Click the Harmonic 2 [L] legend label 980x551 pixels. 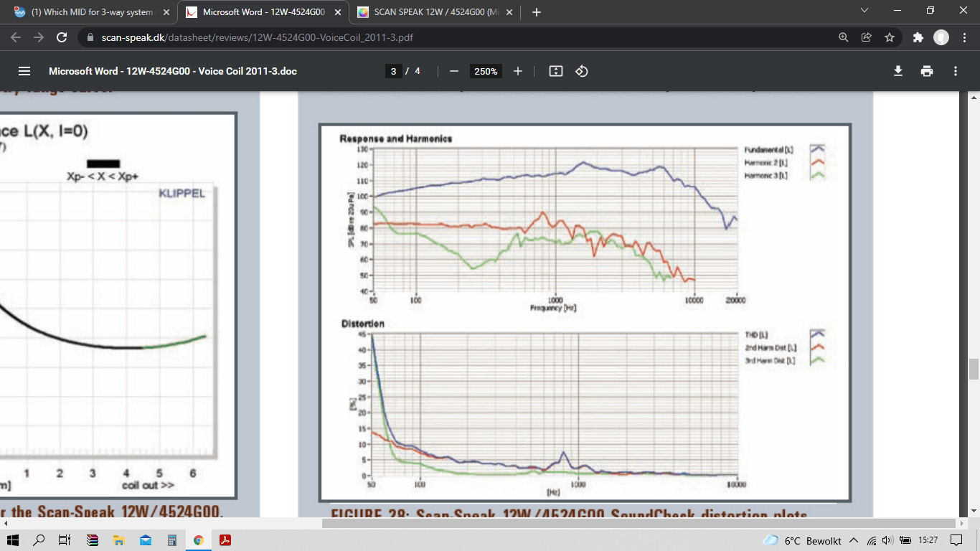[767, 162]
